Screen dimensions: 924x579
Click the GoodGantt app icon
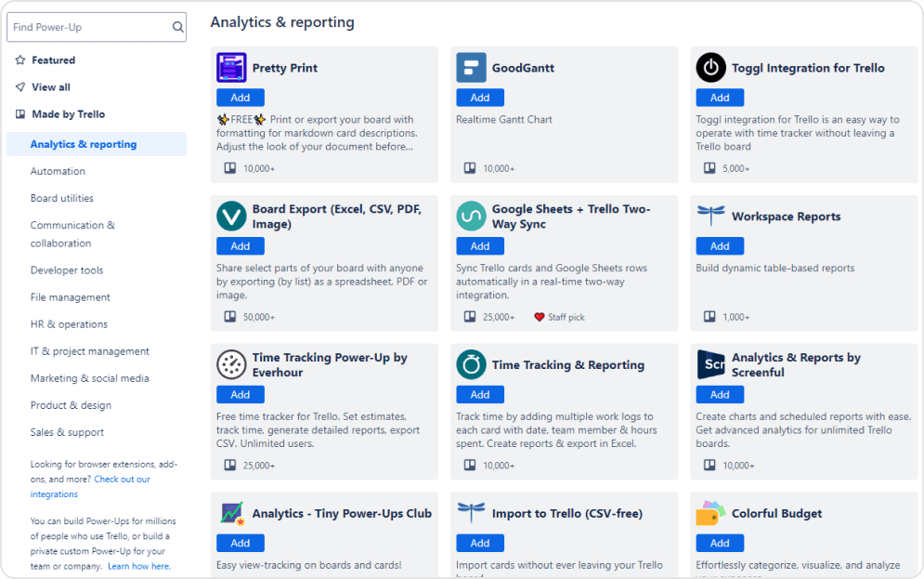pos(471,68)
